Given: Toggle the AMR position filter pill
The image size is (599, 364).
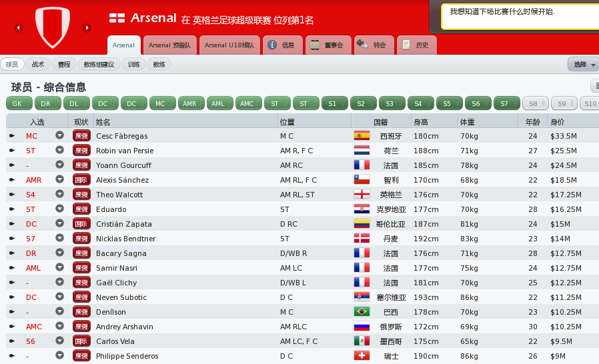Looking at the screenshot, I should (191, 103).
